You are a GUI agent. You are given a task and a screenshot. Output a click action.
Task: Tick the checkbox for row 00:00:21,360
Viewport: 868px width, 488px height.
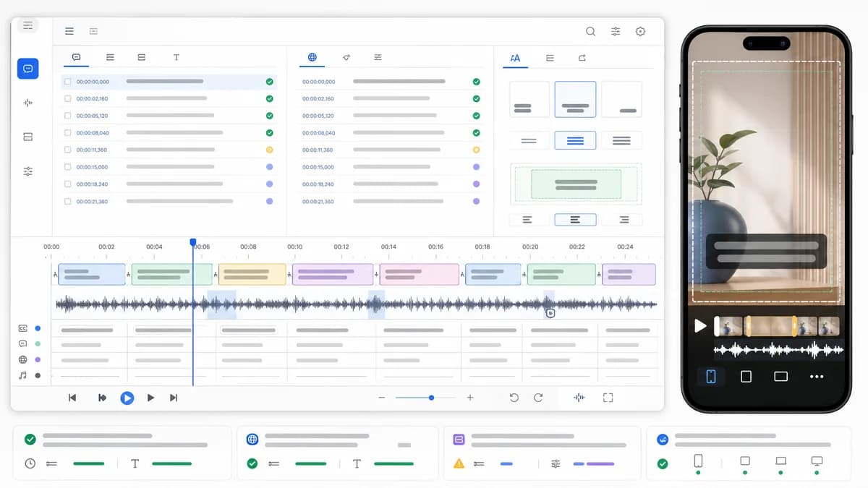[x=68, y=201]
